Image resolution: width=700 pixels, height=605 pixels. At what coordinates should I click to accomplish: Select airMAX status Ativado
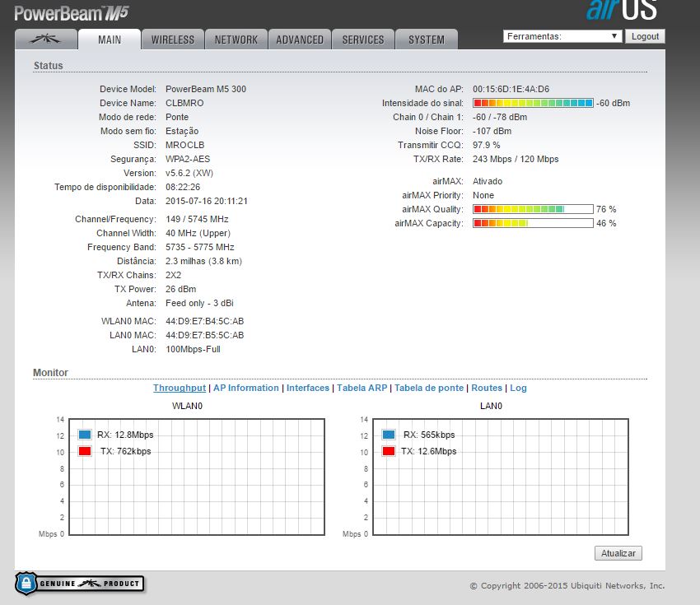488,181
